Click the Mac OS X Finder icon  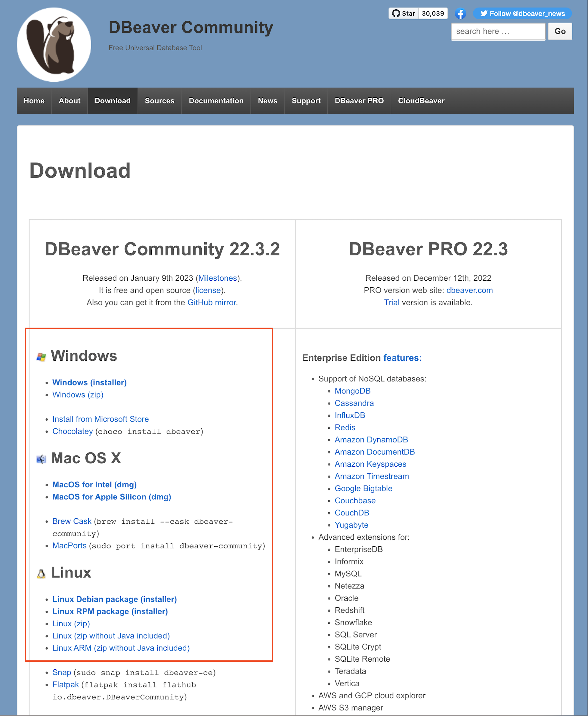[41, 459]
